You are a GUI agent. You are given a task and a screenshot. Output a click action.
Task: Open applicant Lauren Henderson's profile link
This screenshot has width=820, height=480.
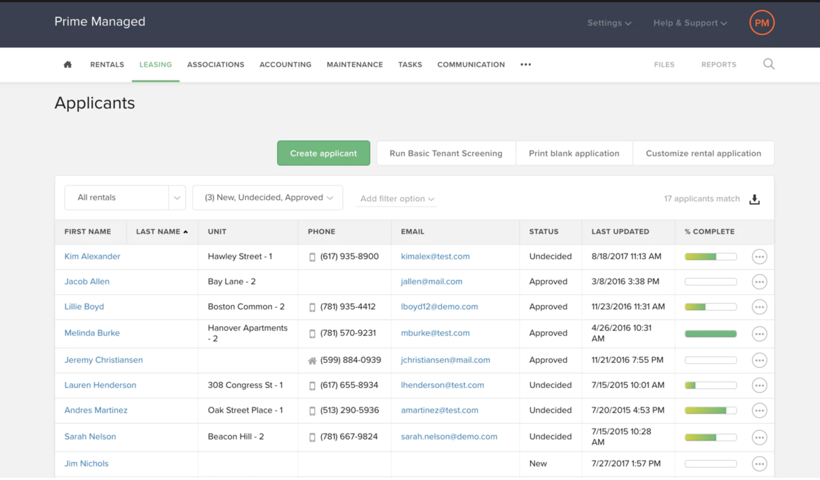pos(100,385)
